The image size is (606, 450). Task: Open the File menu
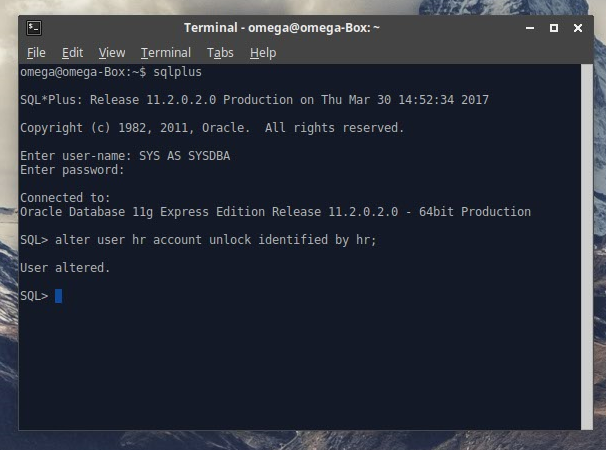tap(36, 52)
